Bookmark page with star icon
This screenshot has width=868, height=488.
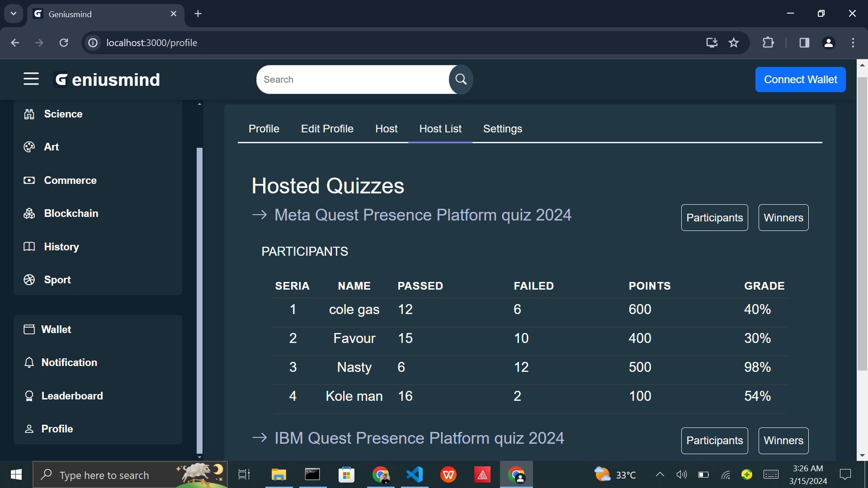(733, 42)
